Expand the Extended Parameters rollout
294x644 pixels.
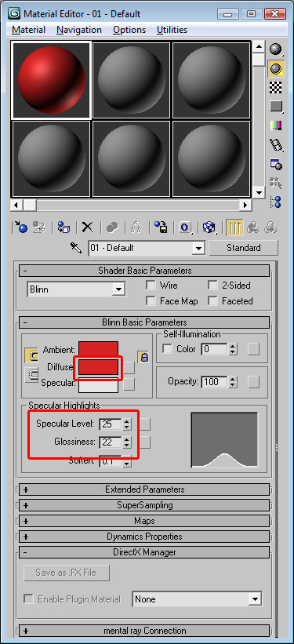[x=144, y=489]
